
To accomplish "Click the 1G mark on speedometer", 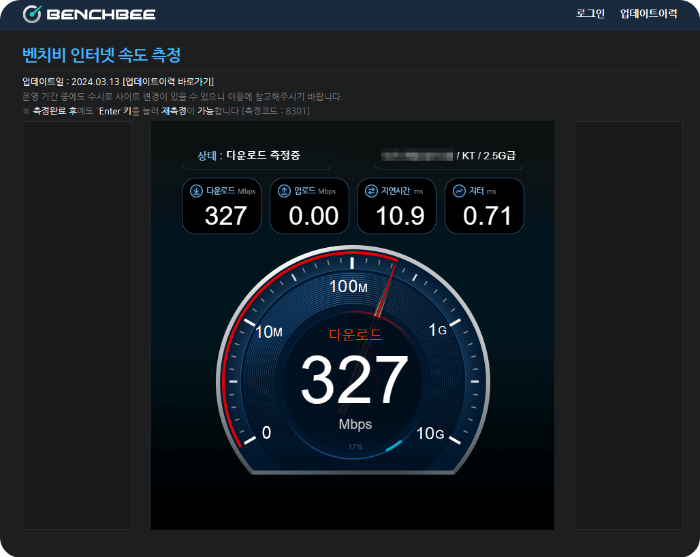I will 438,330.
